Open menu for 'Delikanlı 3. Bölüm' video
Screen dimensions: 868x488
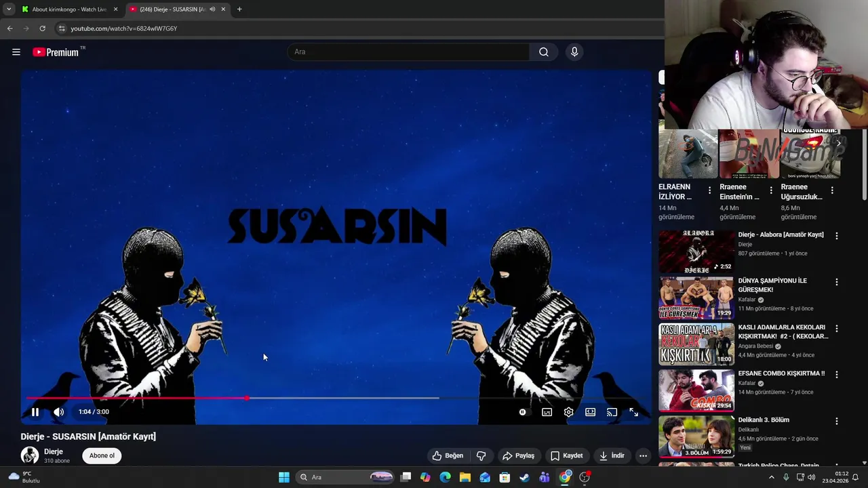click(x=836, y=421)
